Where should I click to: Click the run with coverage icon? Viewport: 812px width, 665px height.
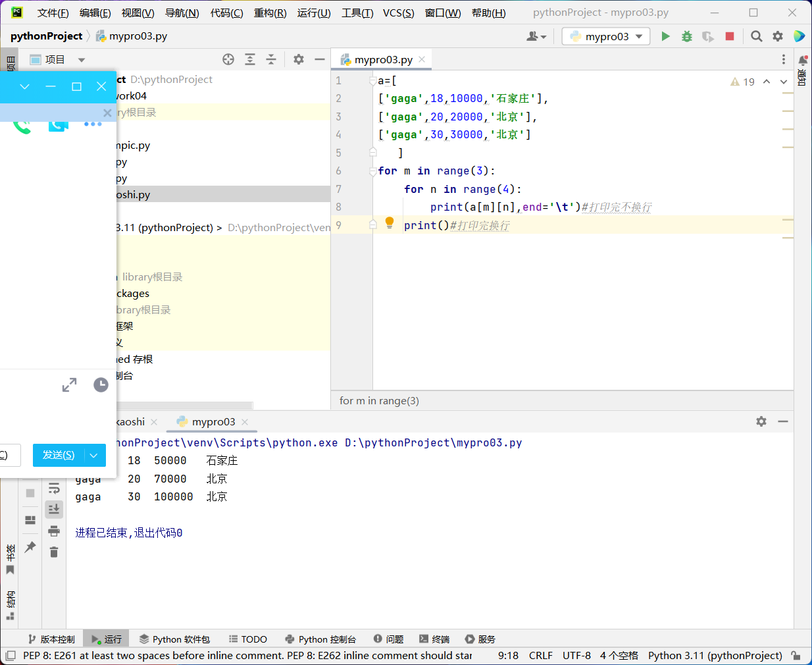tap(708, 36)
